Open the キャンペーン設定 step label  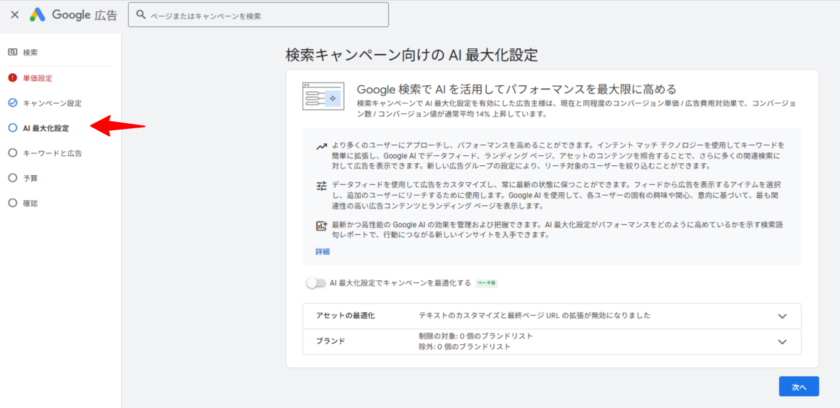(51, 103)
